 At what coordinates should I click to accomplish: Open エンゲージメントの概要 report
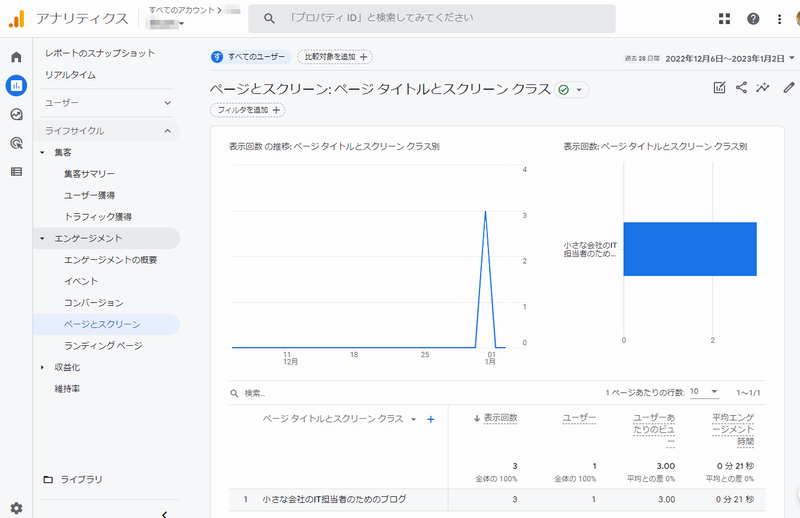(x=110, y=260)
